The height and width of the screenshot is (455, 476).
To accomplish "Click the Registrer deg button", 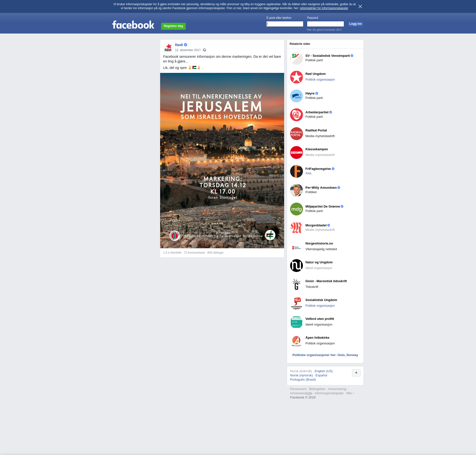I will click(x=174, y=26).
